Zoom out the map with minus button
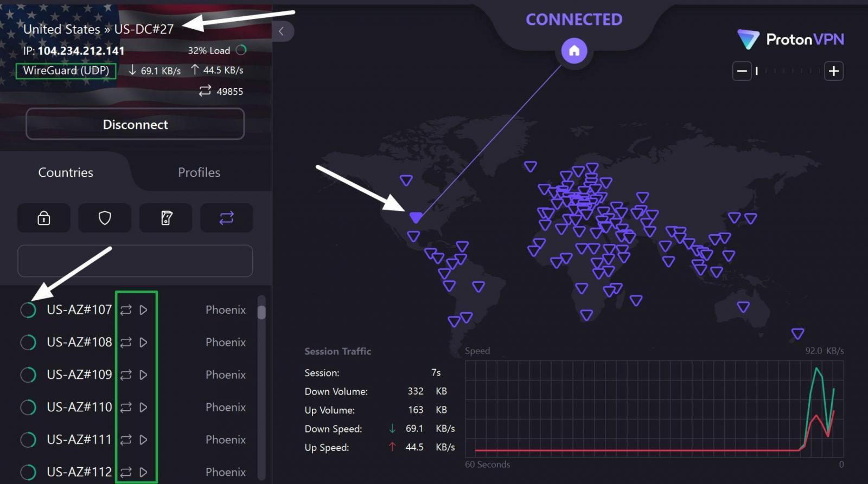 tap(742, 71)
